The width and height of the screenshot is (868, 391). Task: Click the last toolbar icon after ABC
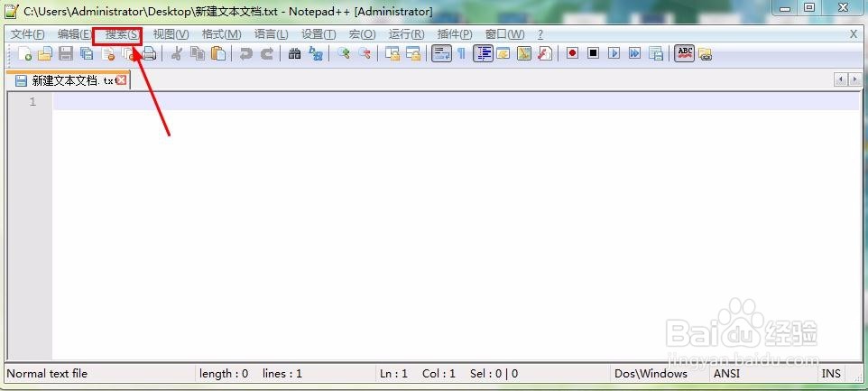point(705,53)
